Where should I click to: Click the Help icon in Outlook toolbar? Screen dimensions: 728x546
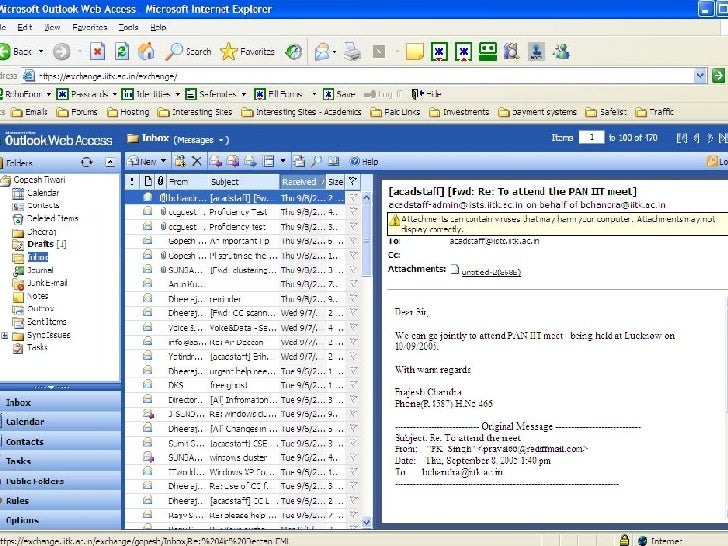point(364,162)
